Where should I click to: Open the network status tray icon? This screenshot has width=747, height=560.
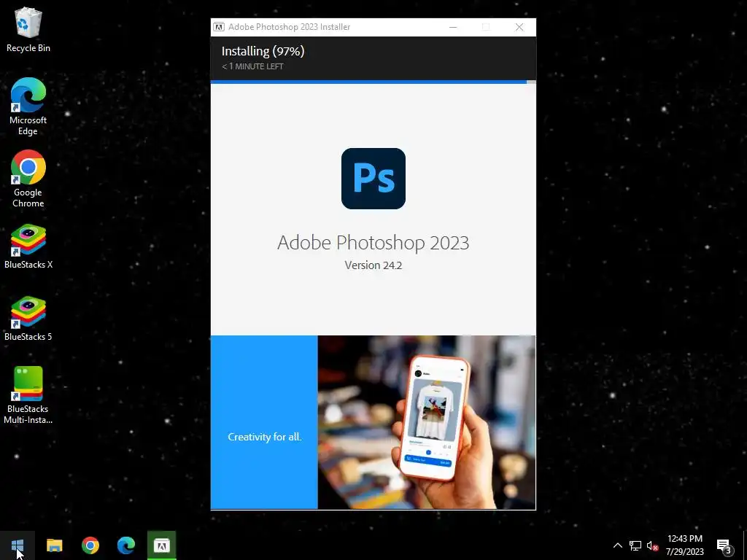(635, 545)
